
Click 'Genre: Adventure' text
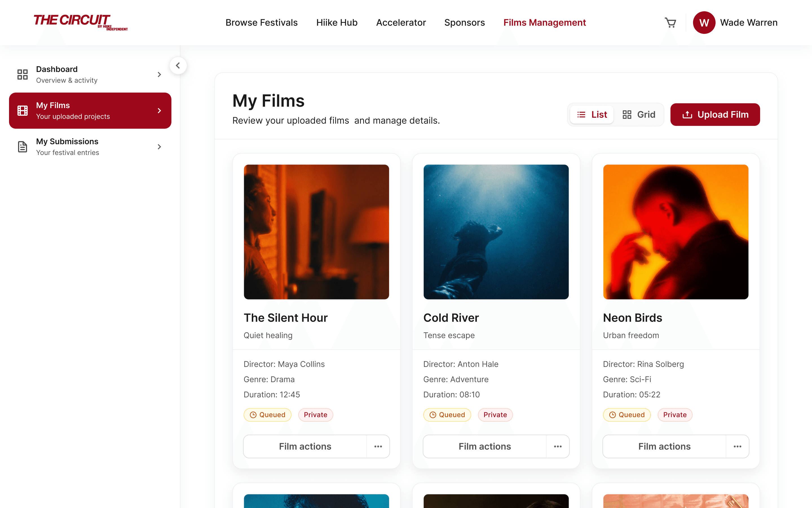tap(456, 379)
